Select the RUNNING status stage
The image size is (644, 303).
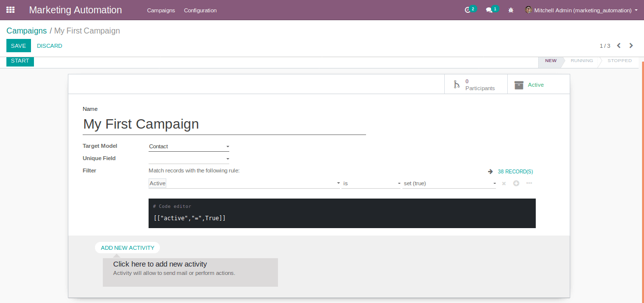pyautogui.click(x=582, y=61)
